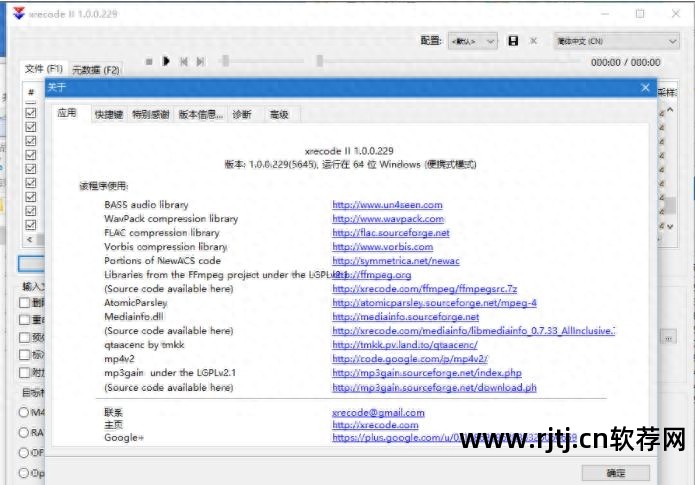Click the stop playback button

point(149,62)
